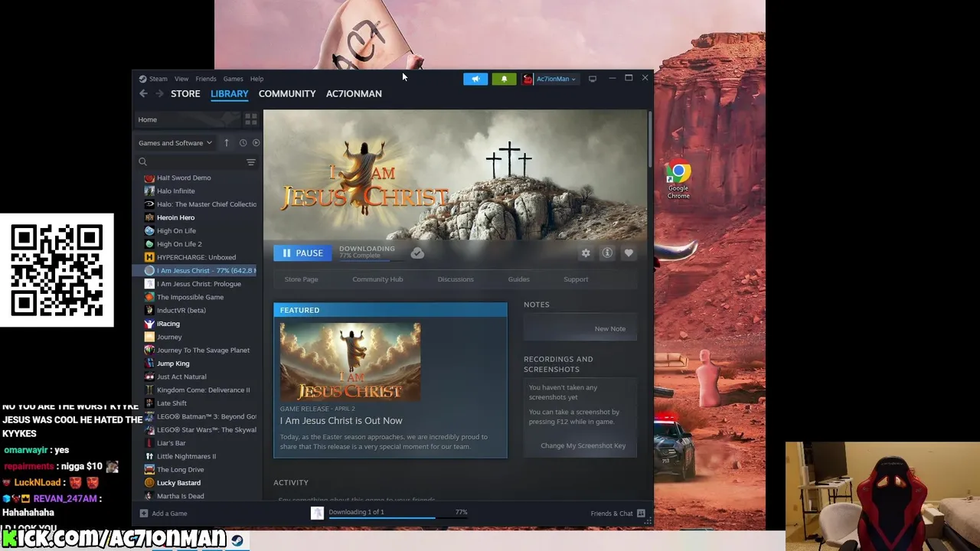The width and height of the screenshot is (980, 551).
Task: Open the Friends menu
Action: click(206, 79)
